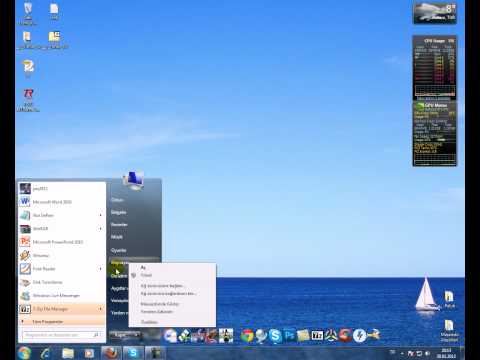
Task: Open Windows Explorer folder on taskbar
Action: 68,353
